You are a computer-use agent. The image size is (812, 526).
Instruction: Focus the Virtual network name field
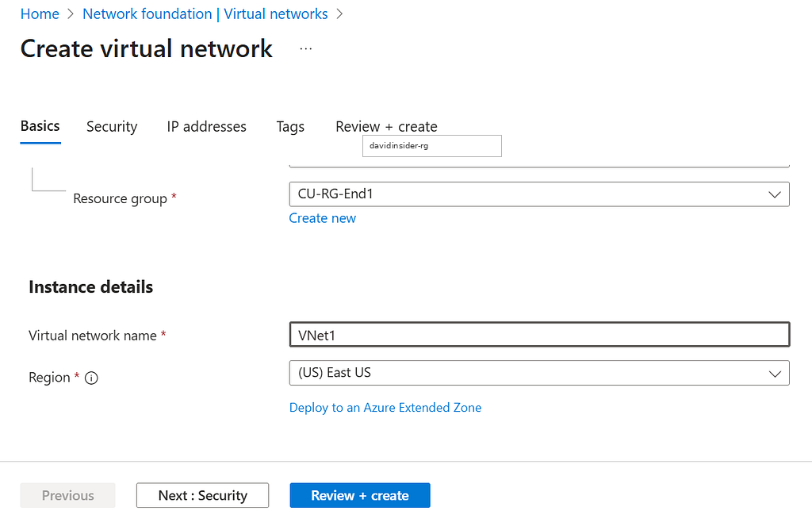(x=539, y=335)
